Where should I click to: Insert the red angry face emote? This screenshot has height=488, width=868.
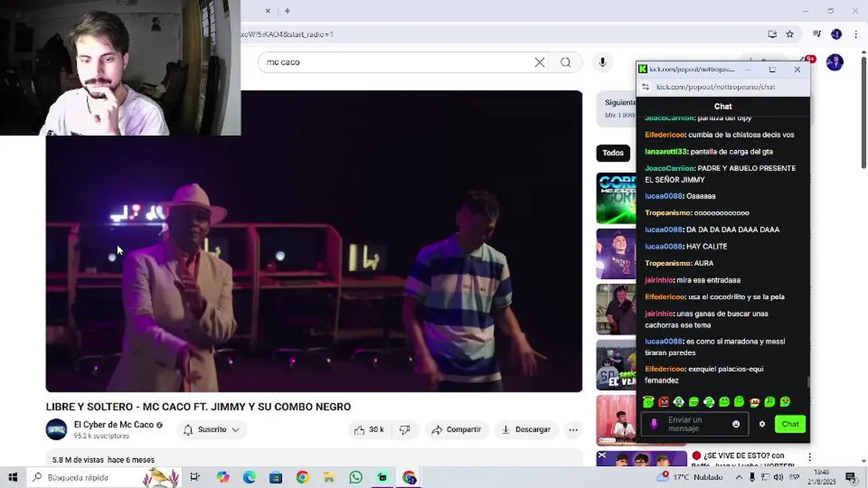tap(663, 402)
